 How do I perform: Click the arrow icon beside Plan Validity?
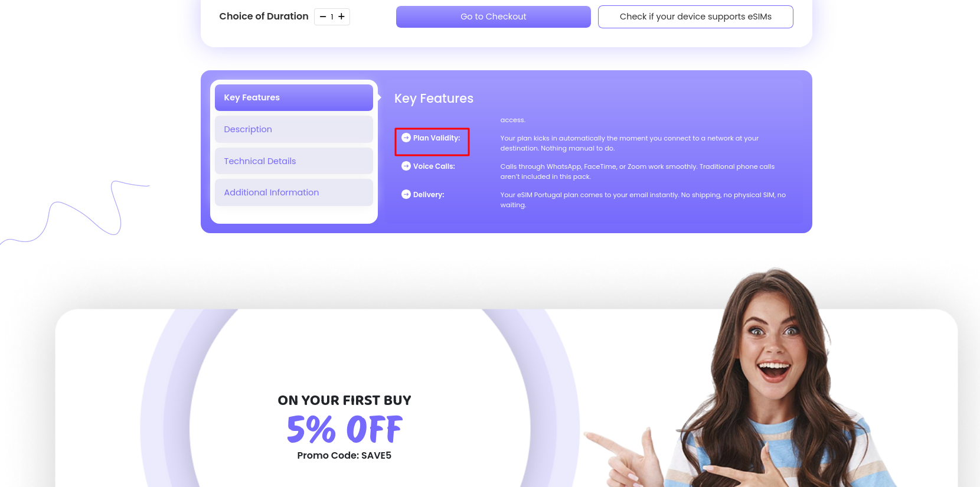[406, 138]
